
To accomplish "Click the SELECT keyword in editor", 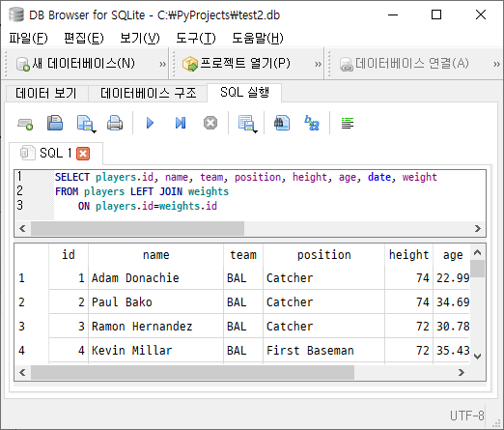I will coord(72,177).
